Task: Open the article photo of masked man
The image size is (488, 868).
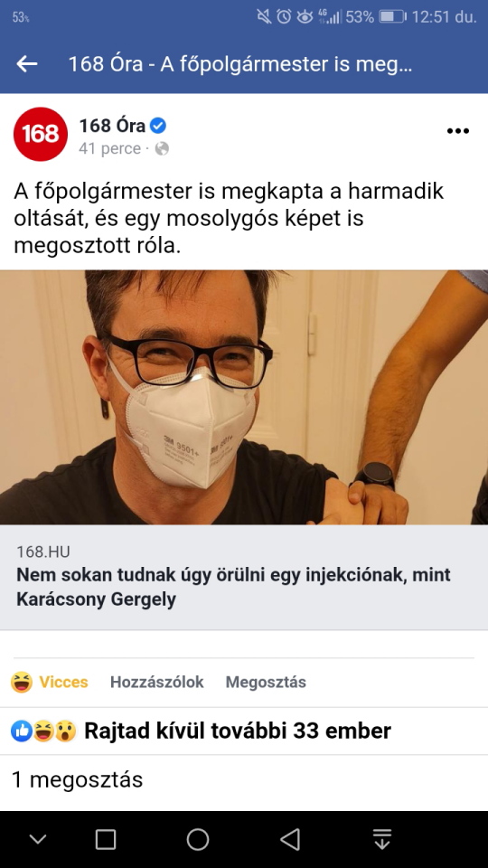Action: coord(244,397)
